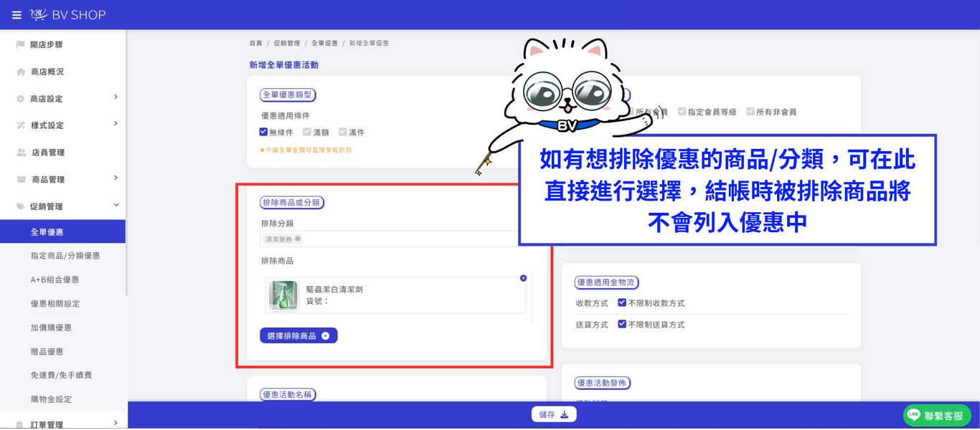The image size is (980, 430).
Task: Go to A+B組合優惠 in the sidebar
Action: tap(55, 280)
